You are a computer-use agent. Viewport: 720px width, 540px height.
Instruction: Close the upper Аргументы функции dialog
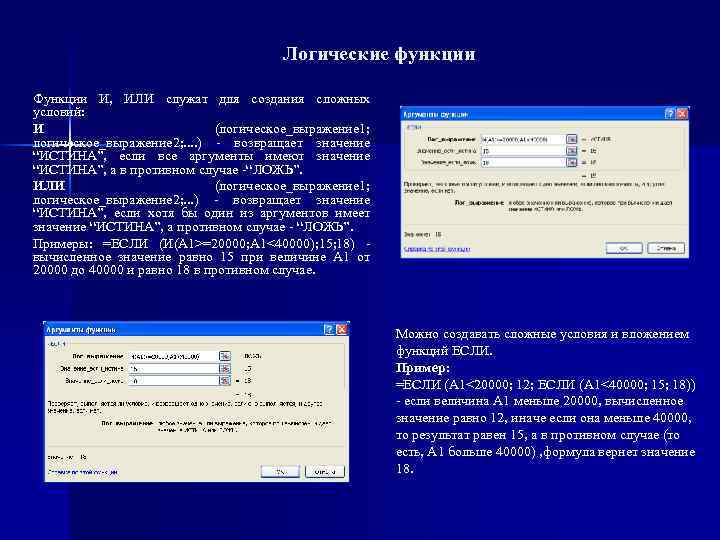point(682,114)
